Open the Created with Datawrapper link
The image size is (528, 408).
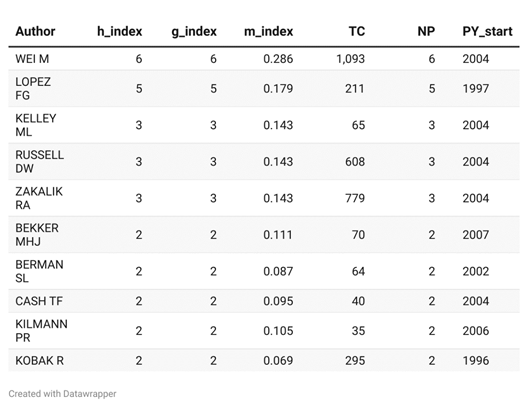pyautogui.click(x=62, y=394)
